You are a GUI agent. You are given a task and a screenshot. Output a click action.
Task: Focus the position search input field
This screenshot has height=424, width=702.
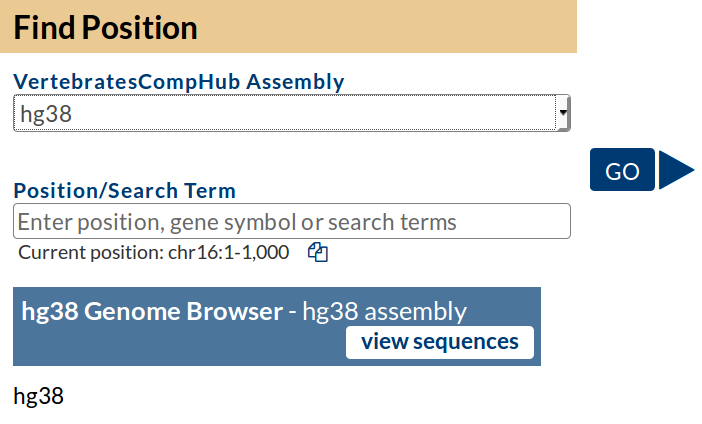tap(291, 221)
